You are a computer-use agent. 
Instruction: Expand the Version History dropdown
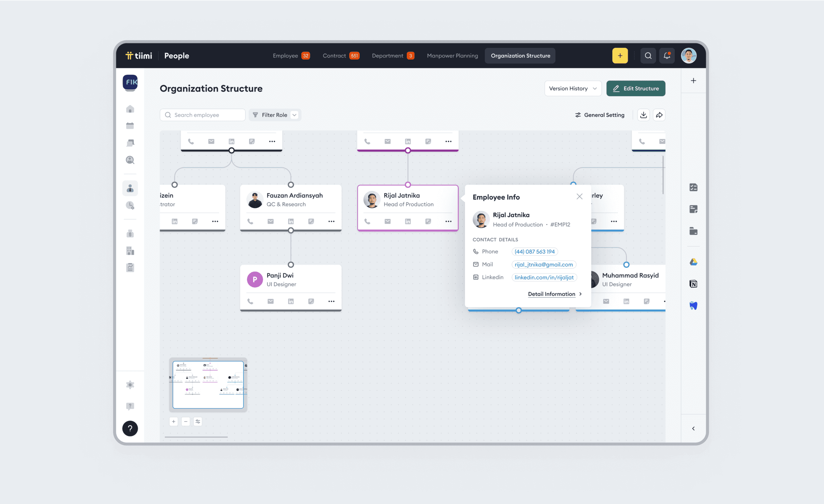point(573,88)
